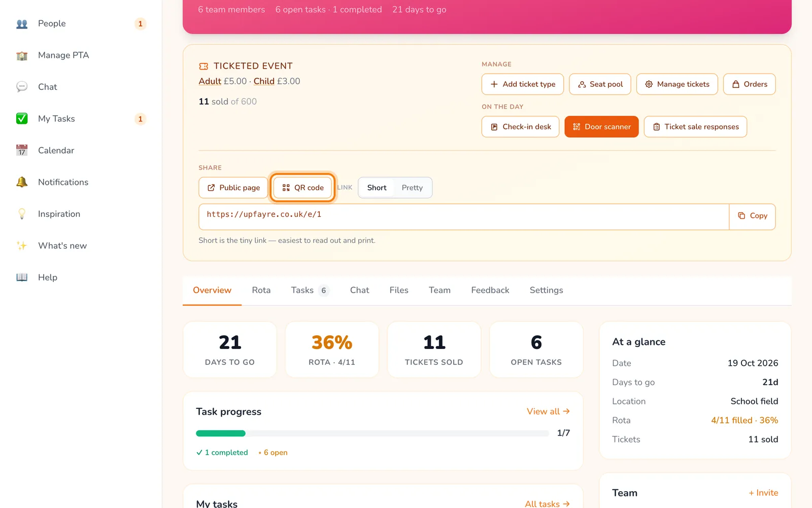
Task: Click the Calendar icon in sidebar
Action: point(22,150)
